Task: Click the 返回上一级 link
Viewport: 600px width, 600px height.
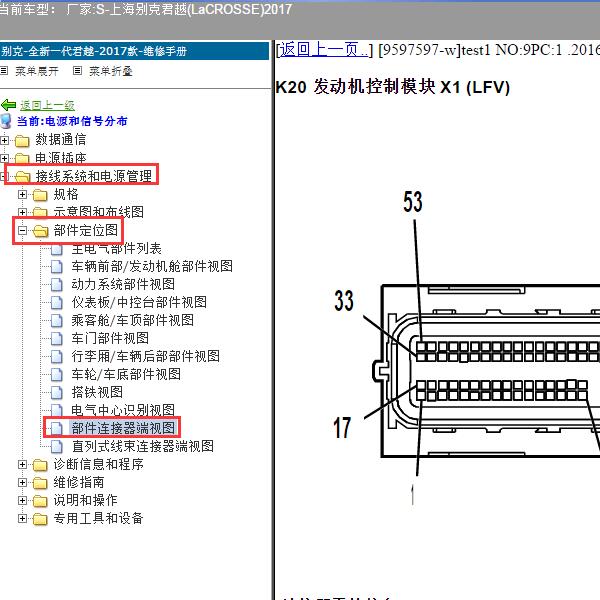Action: (47, 105)
